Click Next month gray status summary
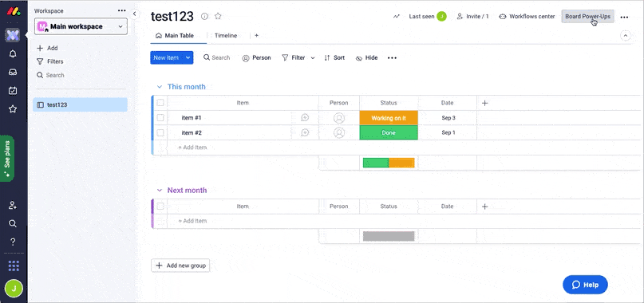 click(x=389, y=236)
